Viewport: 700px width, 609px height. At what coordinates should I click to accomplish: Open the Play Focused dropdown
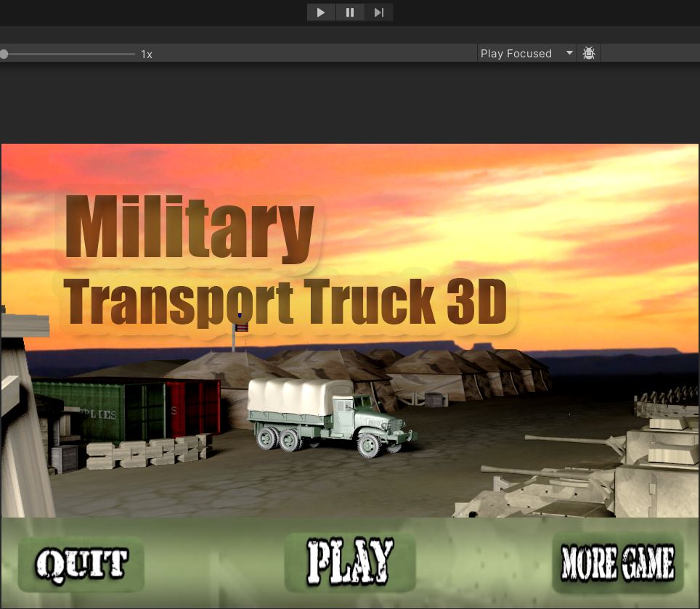pyautogui.click(x=526, y=53)
